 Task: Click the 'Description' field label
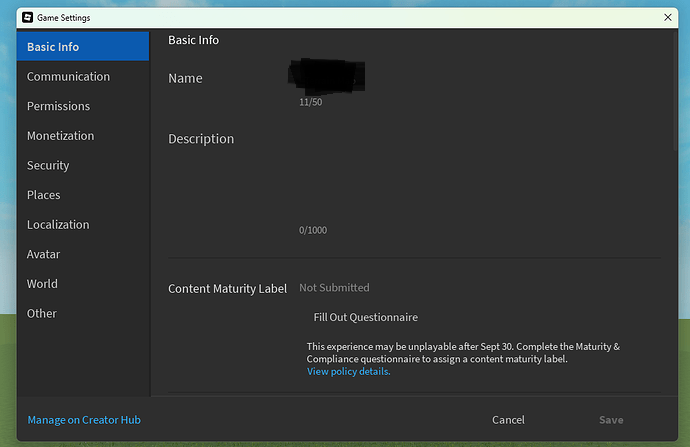(201, 139)
